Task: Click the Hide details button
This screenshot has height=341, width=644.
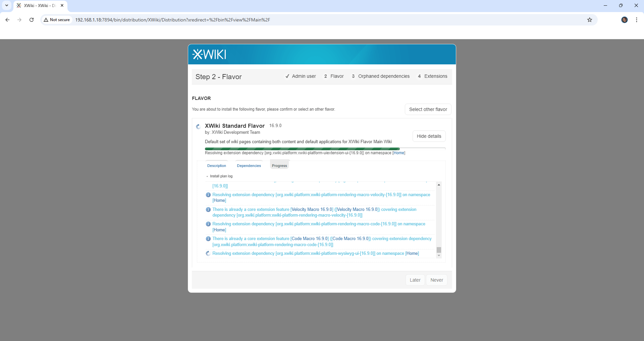Action: (429, 136)
